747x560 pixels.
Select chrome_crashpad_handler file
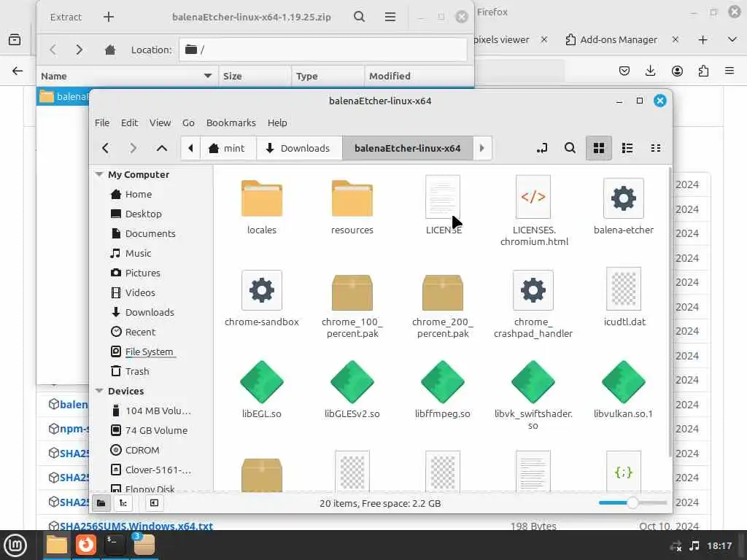pos(533,305)
